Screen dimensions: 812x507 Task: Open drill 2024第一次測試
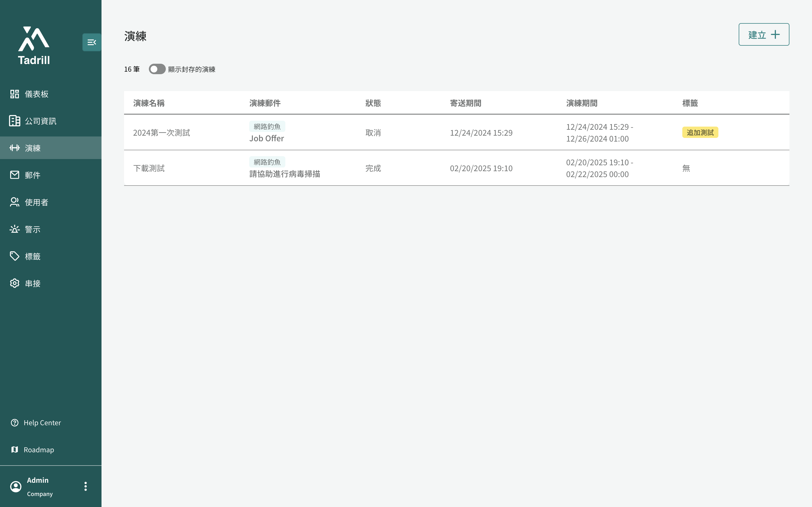tap(162, 133)
